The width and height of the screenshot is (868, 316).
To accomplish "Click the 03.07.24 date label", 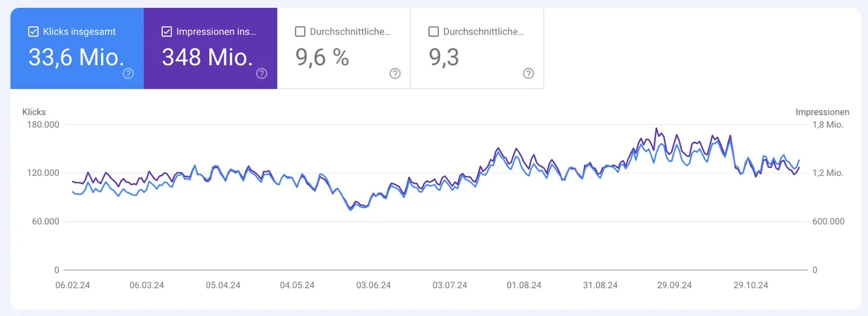I will coord(450,286).
